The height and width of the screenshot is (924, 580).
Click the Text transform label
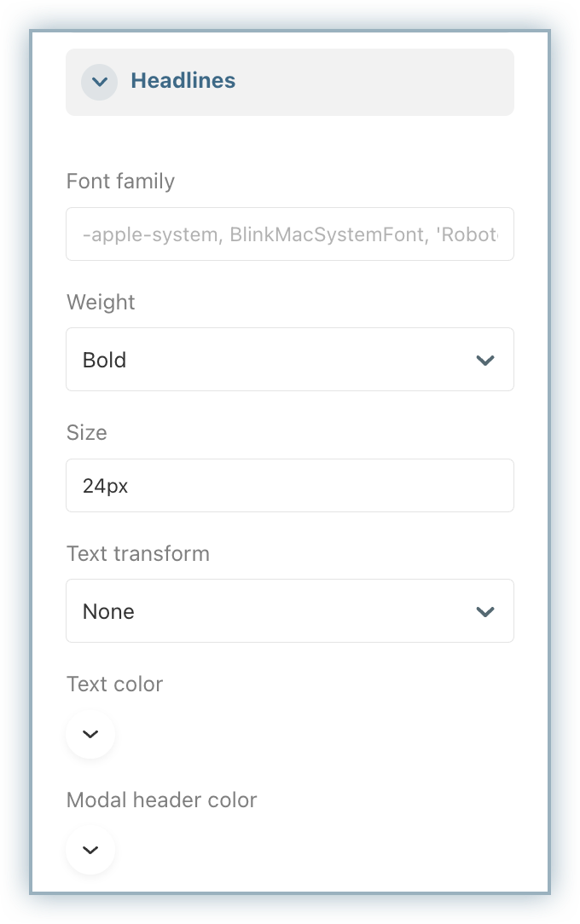137,553
